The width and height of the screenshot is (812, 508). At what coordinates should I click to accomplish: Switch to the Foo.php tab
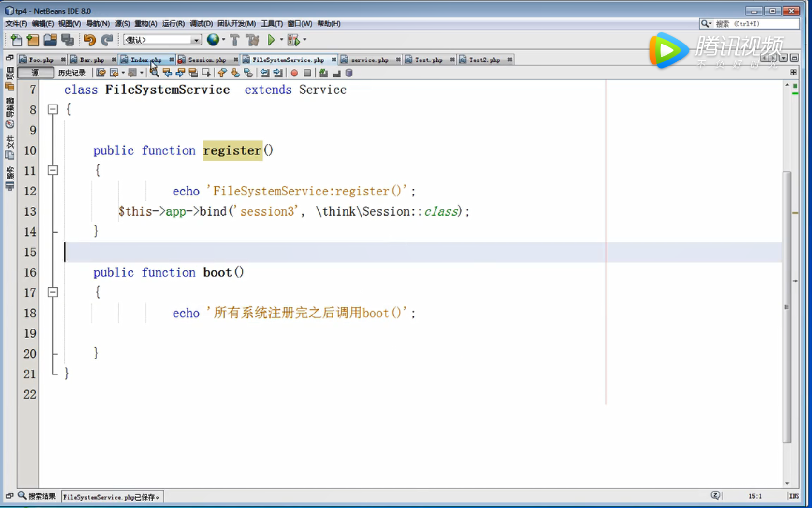click(41, 60)
